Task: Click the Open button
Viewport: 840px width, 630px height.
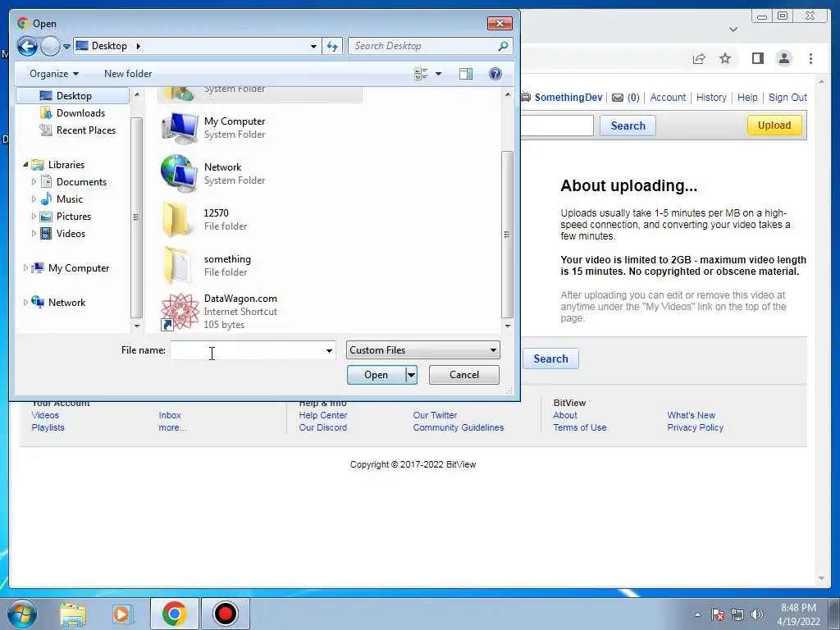Action: pyautogui.click(x=377, y=375)
